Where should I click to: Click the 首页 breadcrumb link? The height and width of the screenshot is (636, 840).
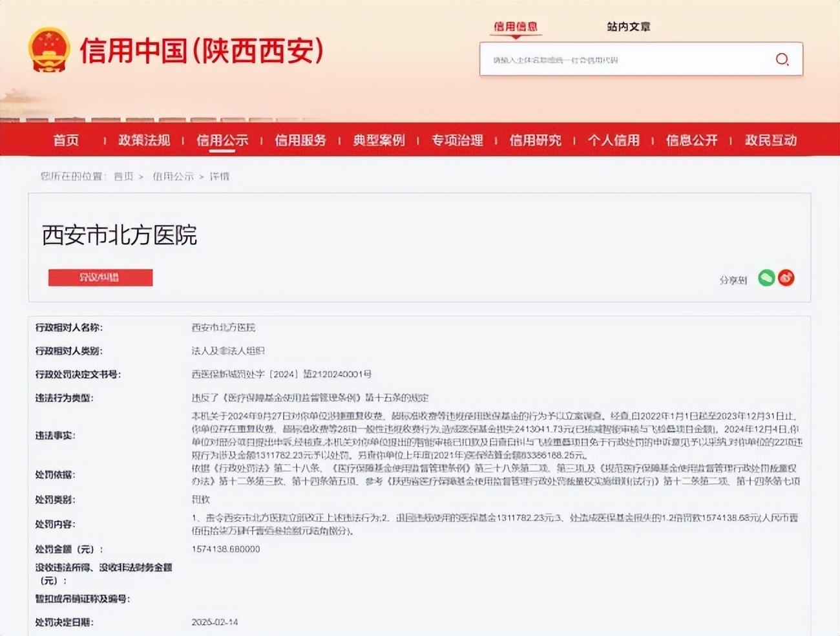coord(123,176)
